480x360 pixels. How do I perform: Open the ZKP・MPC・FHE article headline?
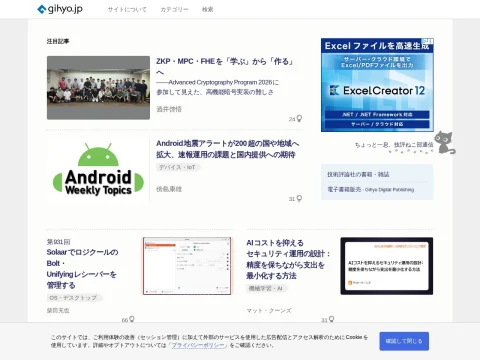tap(225, 67)
